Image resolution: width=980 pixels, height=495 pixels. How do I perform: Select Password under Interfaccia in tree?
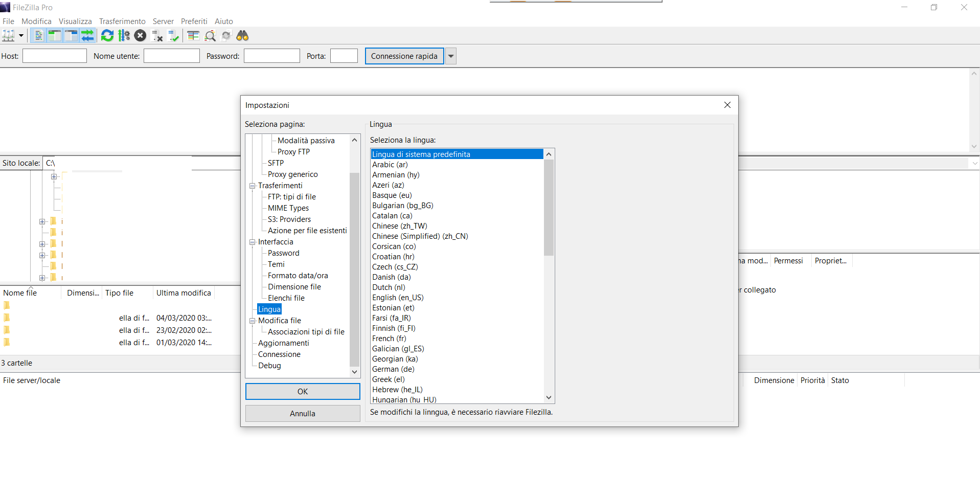[284, 253]
